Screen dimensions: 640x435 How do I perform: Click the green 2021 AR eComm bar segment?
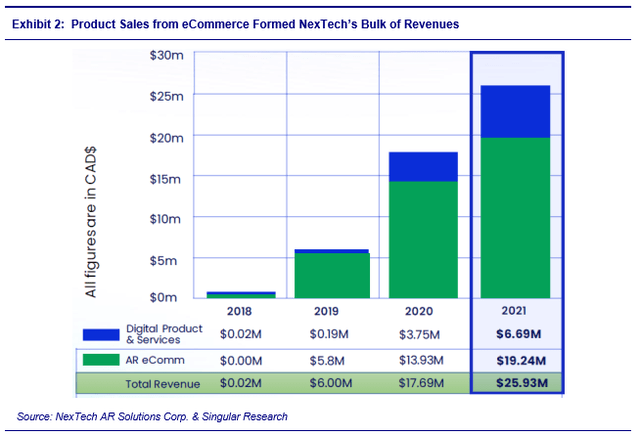(x=516, y=218)
